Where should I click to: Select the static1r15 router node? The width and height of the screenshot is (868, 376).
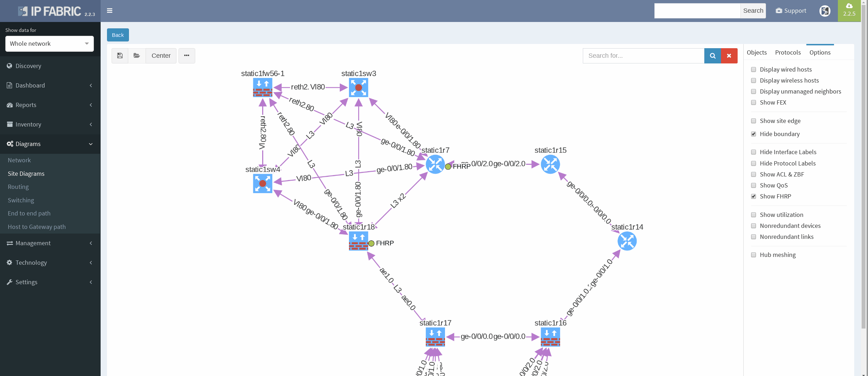click(550, 164)
